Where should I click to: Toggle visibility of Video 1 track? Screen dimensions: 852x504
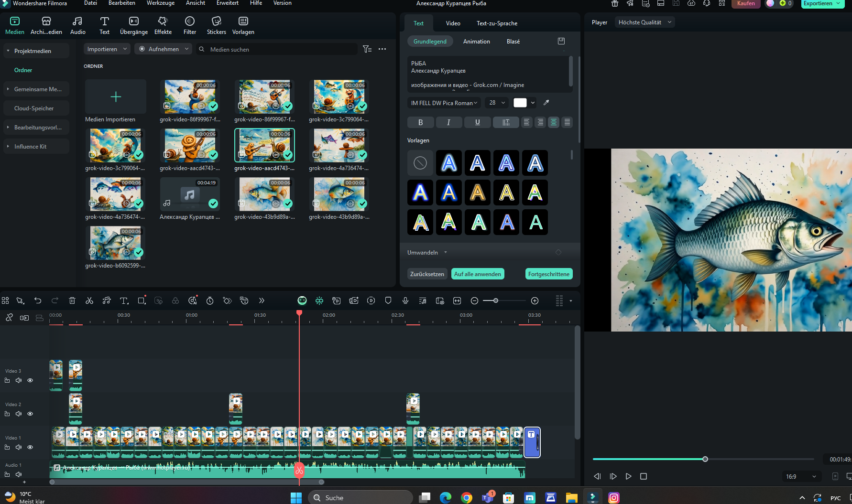[30, 447]
